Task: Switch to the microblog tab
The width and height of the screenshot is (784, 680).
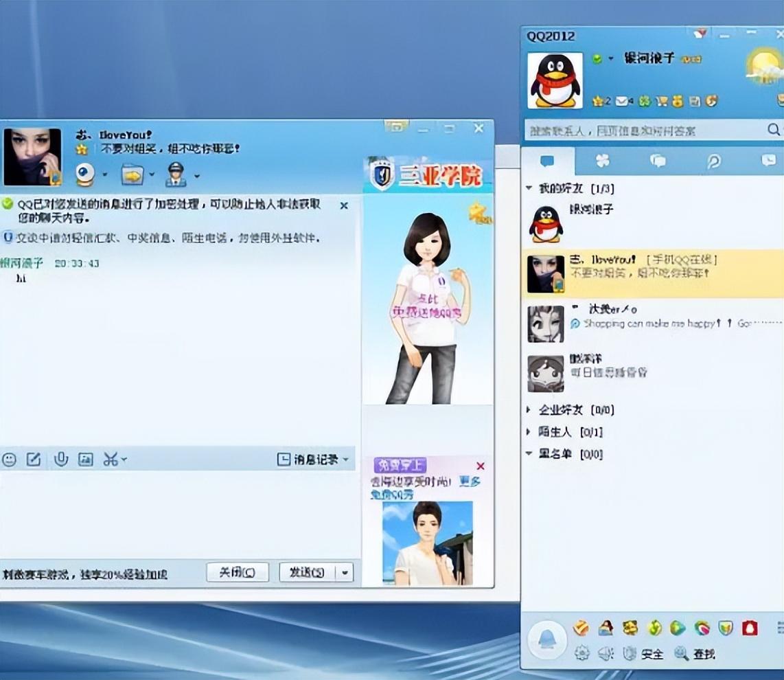Action: [713, 161]
